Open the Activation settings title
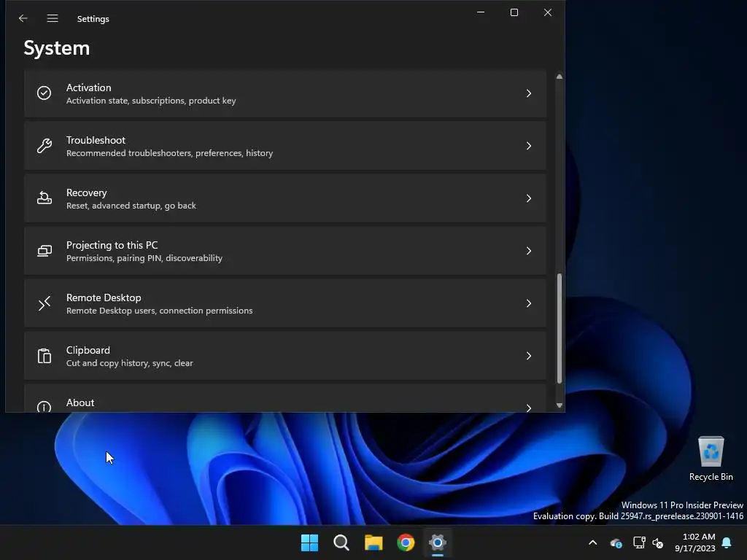The width and height of the screenshot is (747, 560). 88,87
